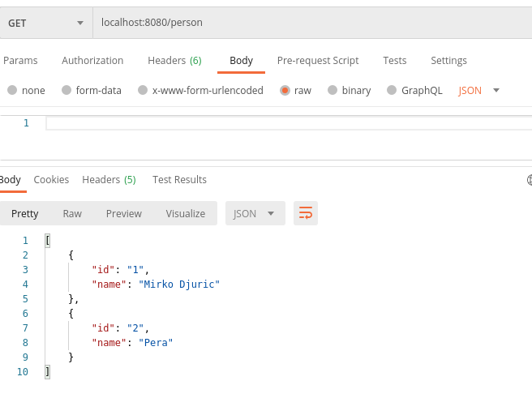Open the request Body tab
The height and width of the screenshot is (398, 532).
241,60
